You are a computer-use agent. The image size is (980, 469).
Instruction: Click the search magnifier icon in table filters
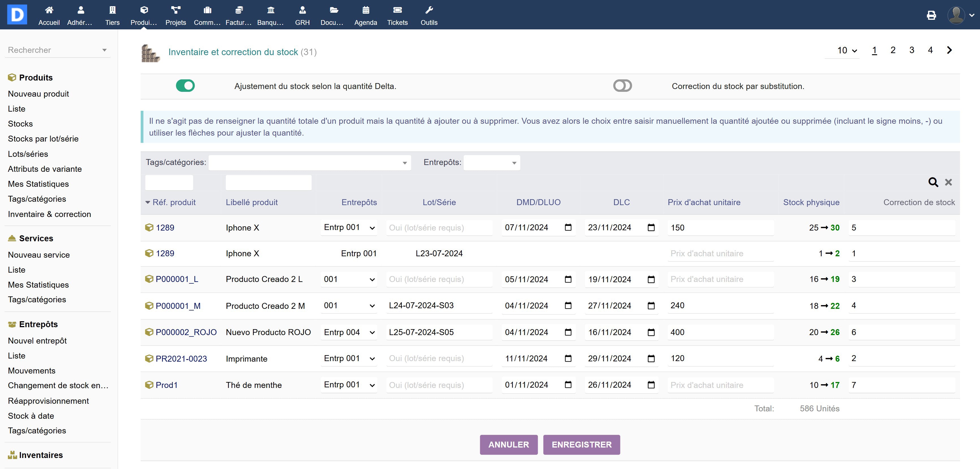[933, 182]
